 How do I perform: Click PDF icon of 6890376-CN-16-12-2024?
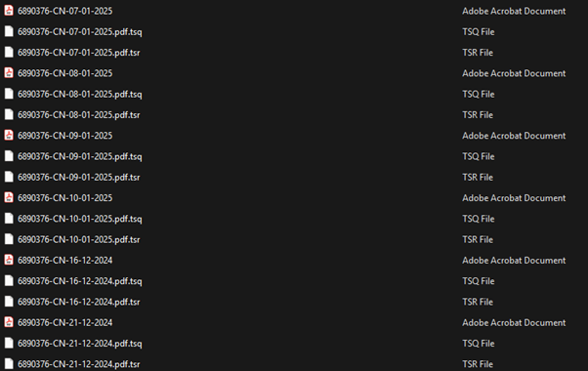click(x=9, y=260)
